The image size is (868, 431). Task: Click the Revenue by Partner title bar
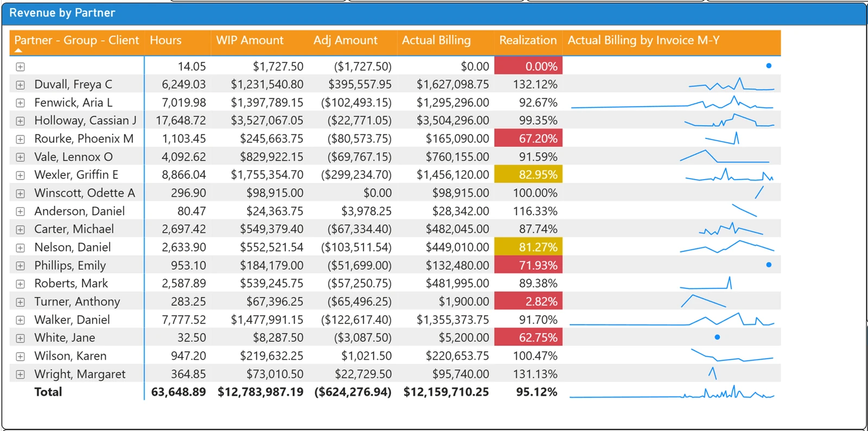tap(434, 13)
